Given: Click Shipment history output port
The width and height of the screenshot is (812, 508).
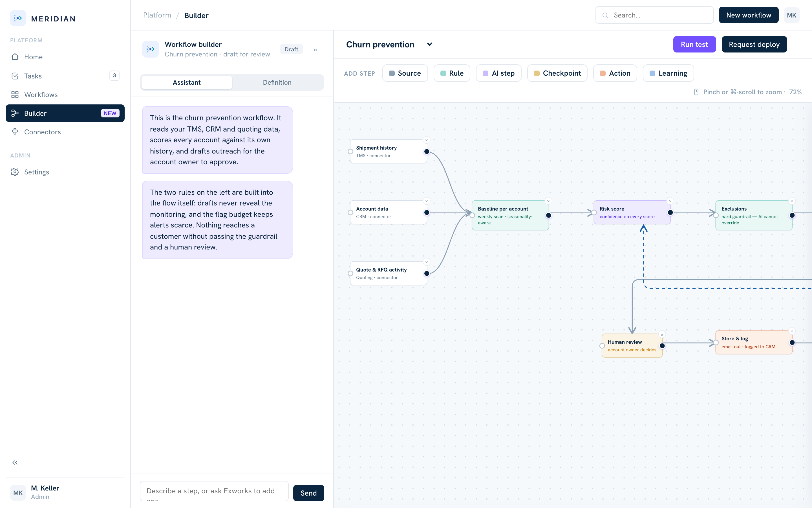Looking at the screenshot, I should point(427,152).
